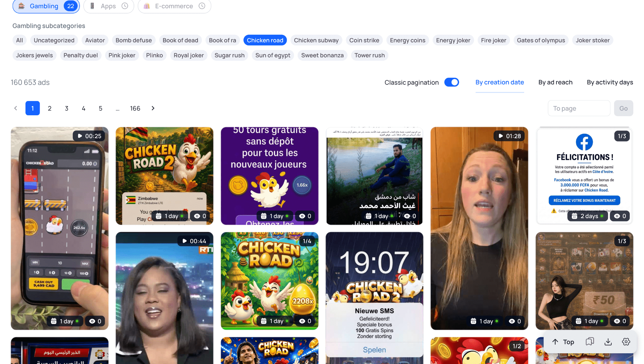Image resolution: width=644 pixels, height=364 pixels.
Task: Select Sweet bonanza subcategory
Action: [x=323, y=55]
